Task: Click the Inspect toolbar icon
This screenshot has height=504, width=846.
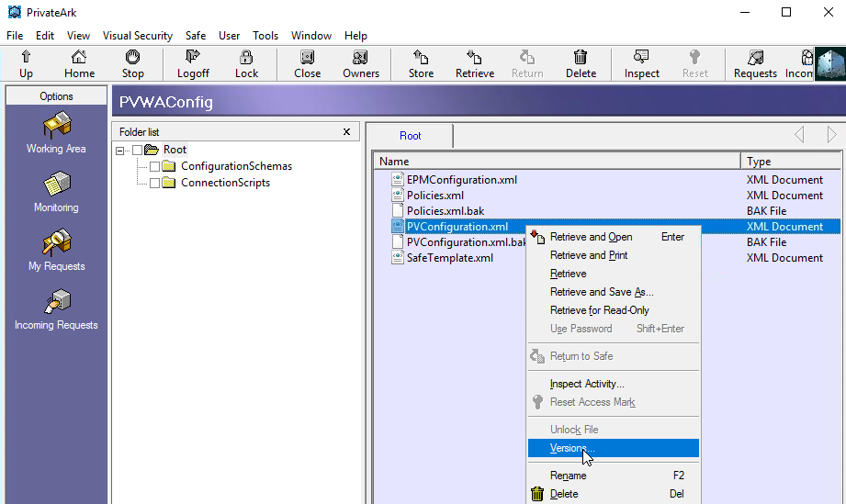Action: tap(641, 63)
